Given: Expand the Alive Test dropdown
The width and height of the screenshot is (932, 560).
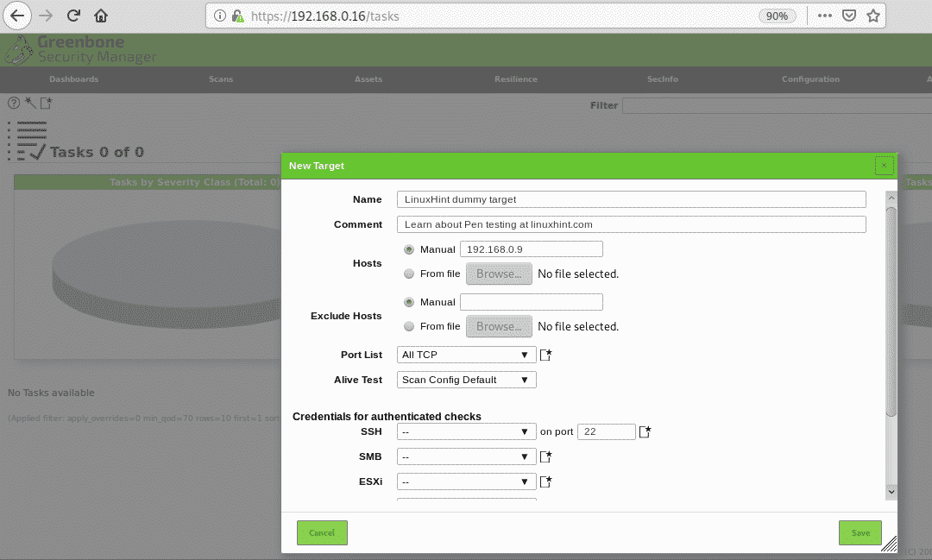Looking at the screenshot, I should 466,380.
